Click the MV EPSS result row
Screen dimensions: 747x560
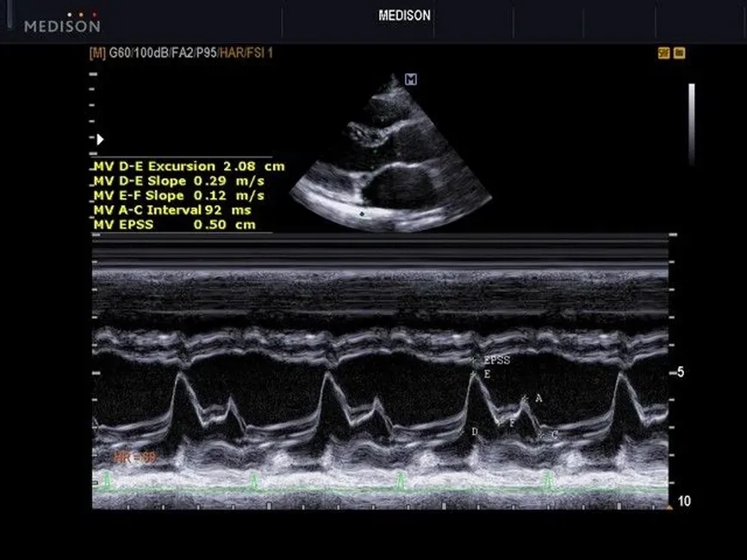pos(175,224)
